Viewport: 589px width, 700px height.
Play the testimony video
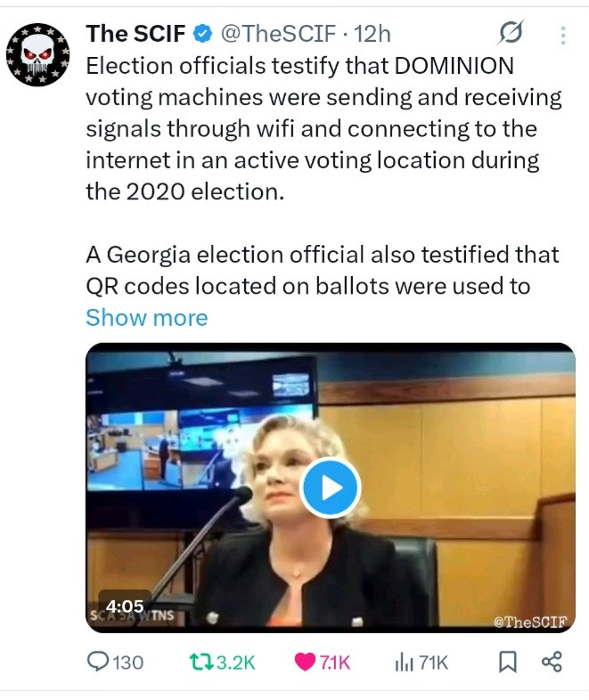330,487
